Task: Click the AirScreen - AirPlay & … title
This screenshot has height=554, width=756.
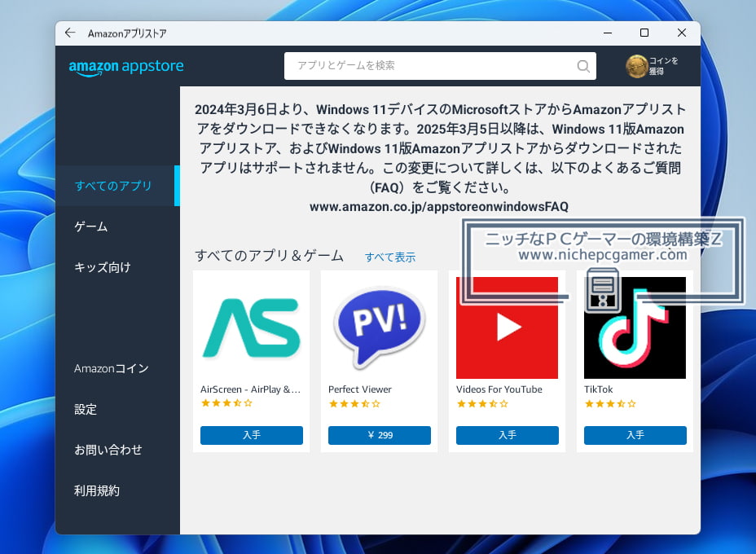Action: (x=250, y=389)
